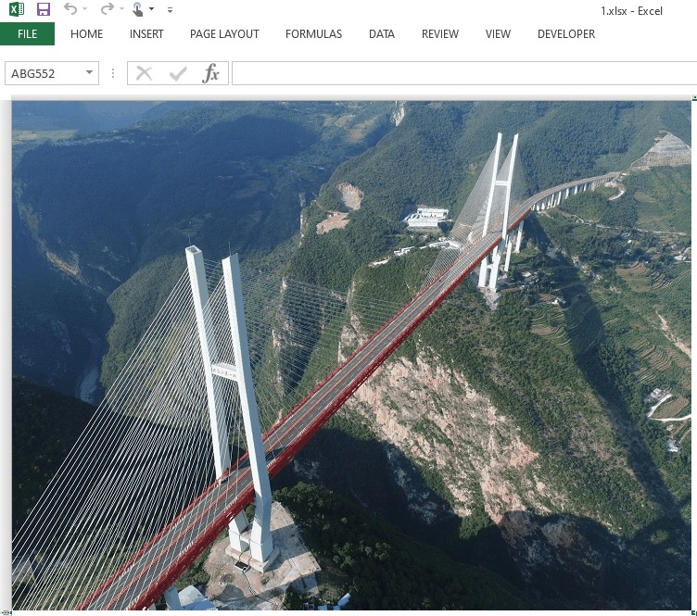This screenshot has height=616, width=697.
Task: Open the DEVELOPER tab
Action: coord(565,34)
